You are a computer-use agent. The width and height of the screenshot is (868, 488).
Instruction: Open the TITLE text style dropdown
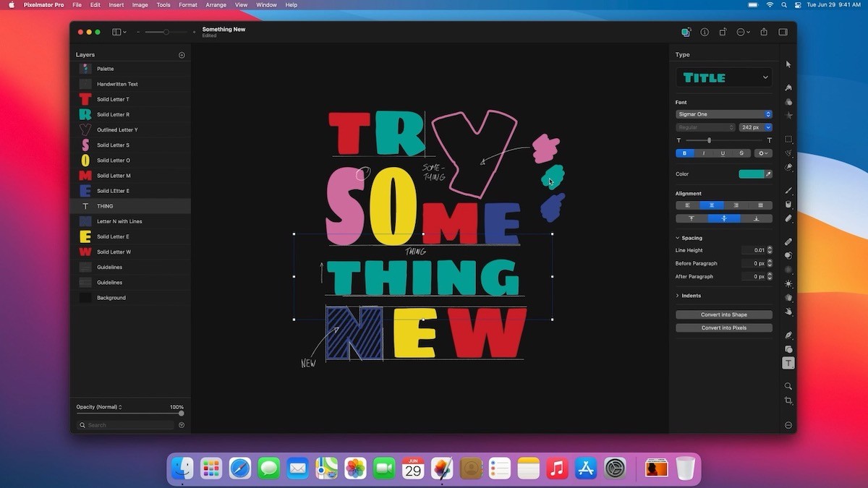point(724,77)
